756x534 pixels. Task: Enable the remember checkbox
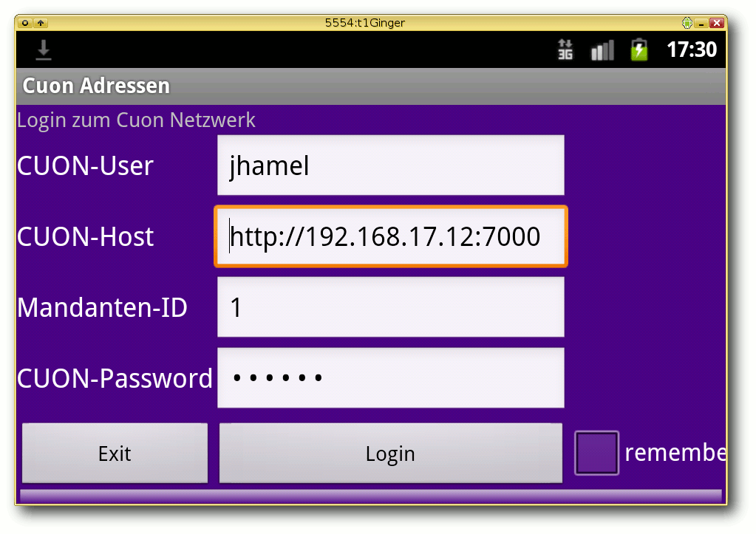[x=596, y=453]
